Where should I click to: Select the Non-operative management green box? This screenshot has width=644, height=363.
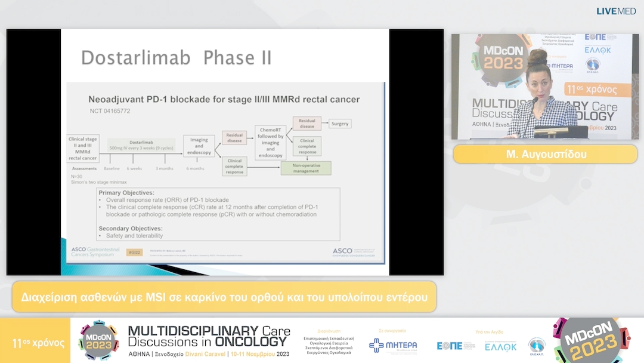click(306, 168)
